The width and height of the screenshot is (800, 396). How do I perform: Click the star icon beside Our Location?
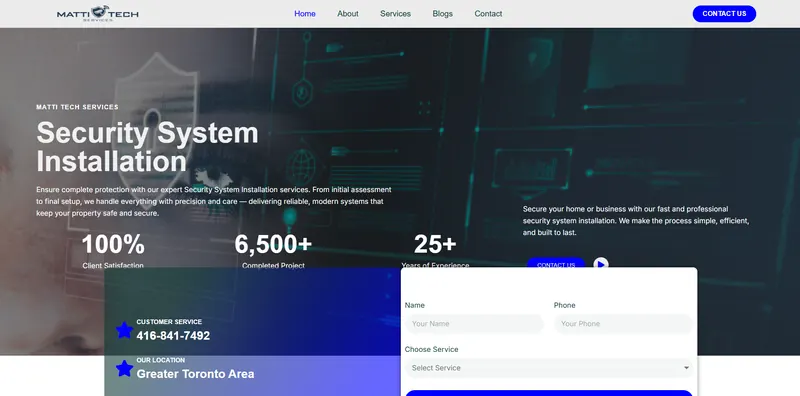coord(124,368)
